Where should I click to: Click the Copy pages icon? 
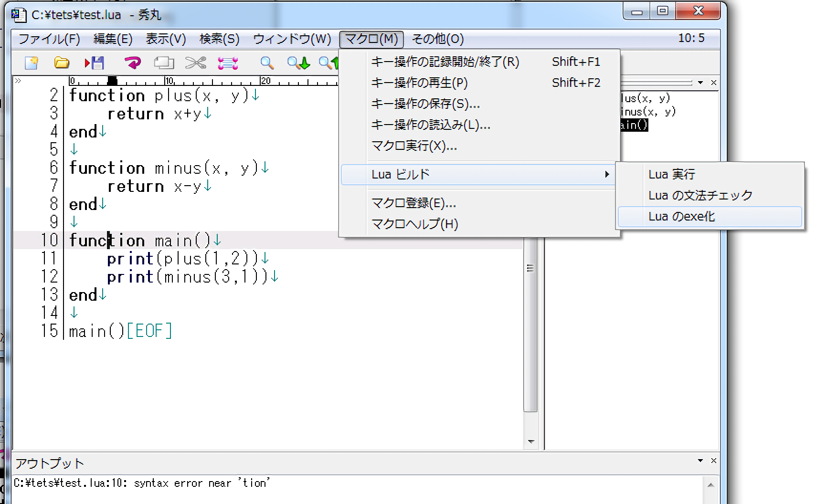pyautogui.click(x=164, y=63)
